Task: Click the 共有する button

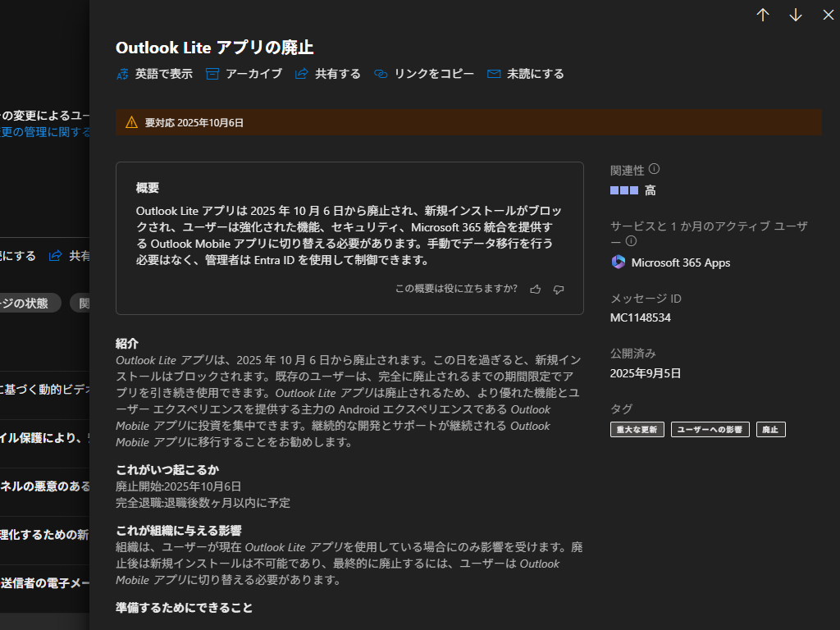Action: 328,73
